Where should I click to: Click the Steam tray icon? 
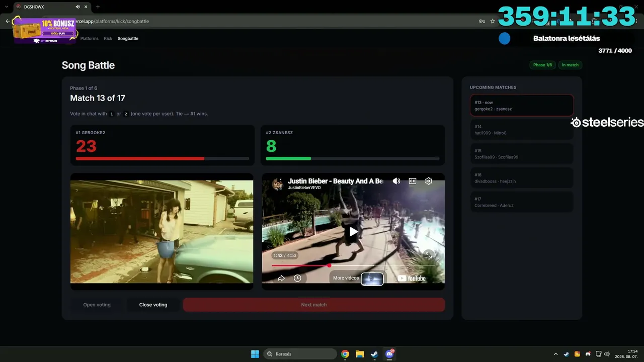(566, 354)
